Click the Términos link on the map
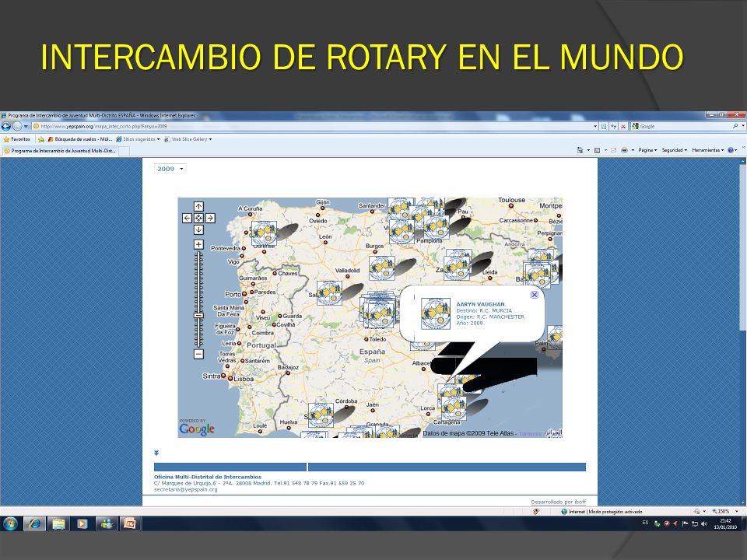The width and height of the screenshot is (747, 560). click(530, 433)
